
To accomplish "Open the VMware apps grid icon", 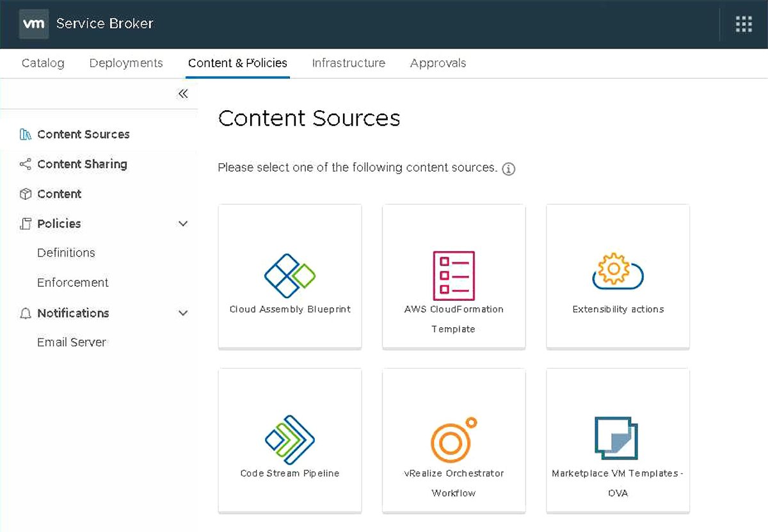I will coord(743,24).
